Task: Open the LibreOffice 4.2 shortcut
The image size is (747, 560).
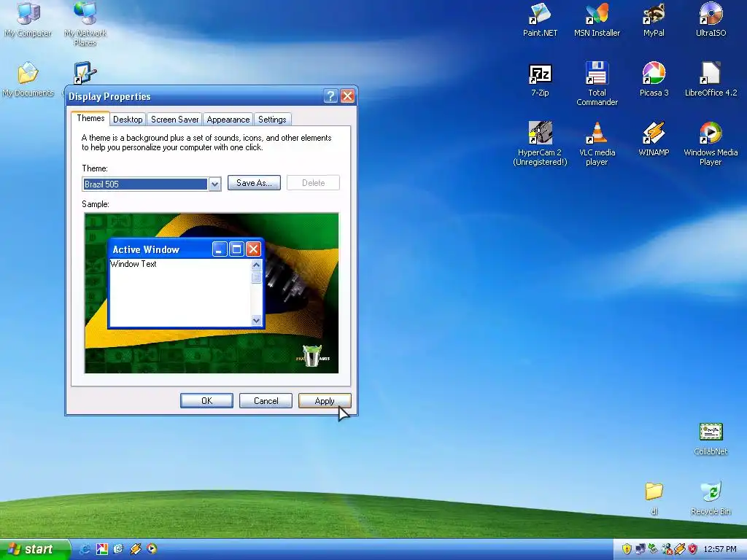Action: point(711,79)
